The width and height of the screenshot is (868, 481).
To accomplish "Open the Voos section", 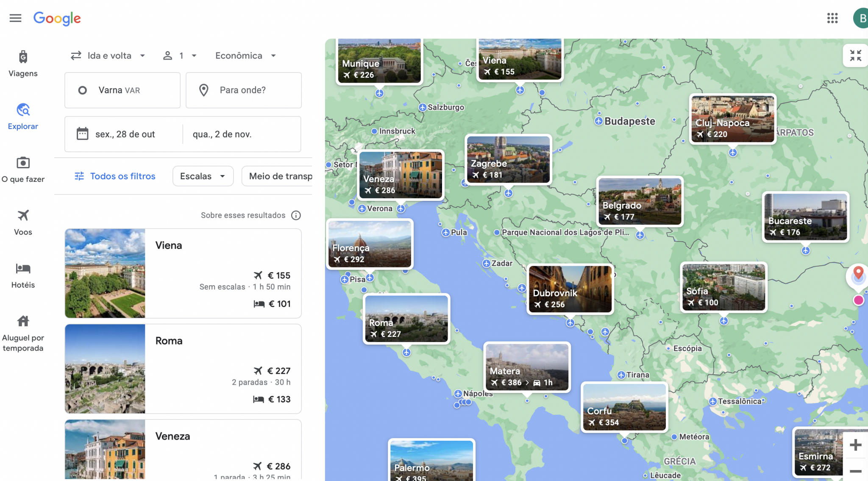I will (23, 222).
